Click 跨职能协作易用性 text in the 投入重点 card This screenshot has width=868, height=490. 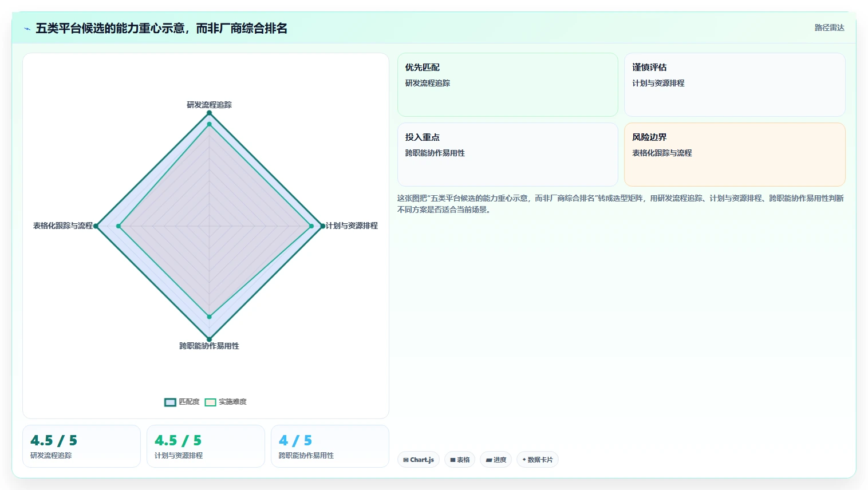pos(435,153)
